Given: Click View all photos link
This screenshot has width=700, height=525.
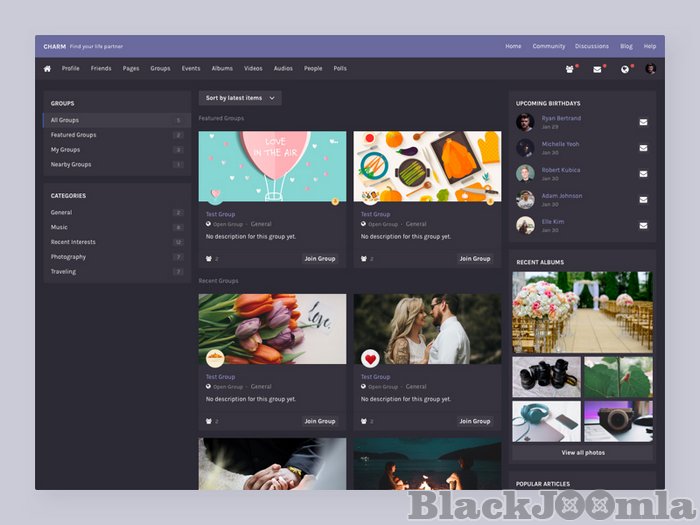Looking at the screenshot, I should tap(582, 453).
